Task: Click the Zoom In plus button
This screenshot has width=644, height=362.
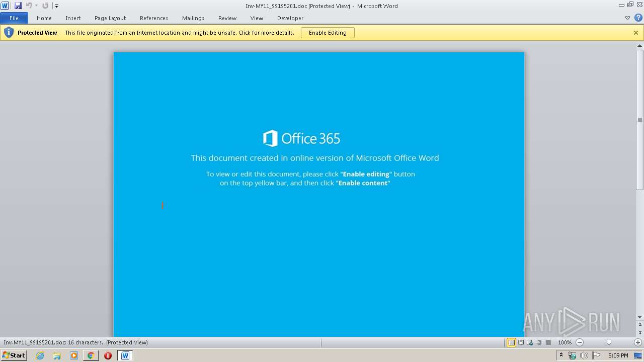Action: [638, 342]
